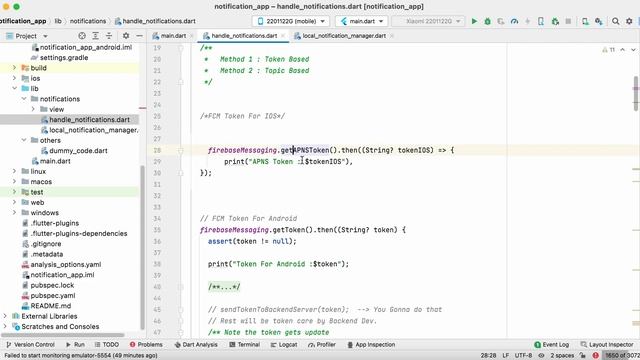Screen dimensions: 640x360
Task: Click 2 spaces indent in status bar
Action: tap(562, 355)
